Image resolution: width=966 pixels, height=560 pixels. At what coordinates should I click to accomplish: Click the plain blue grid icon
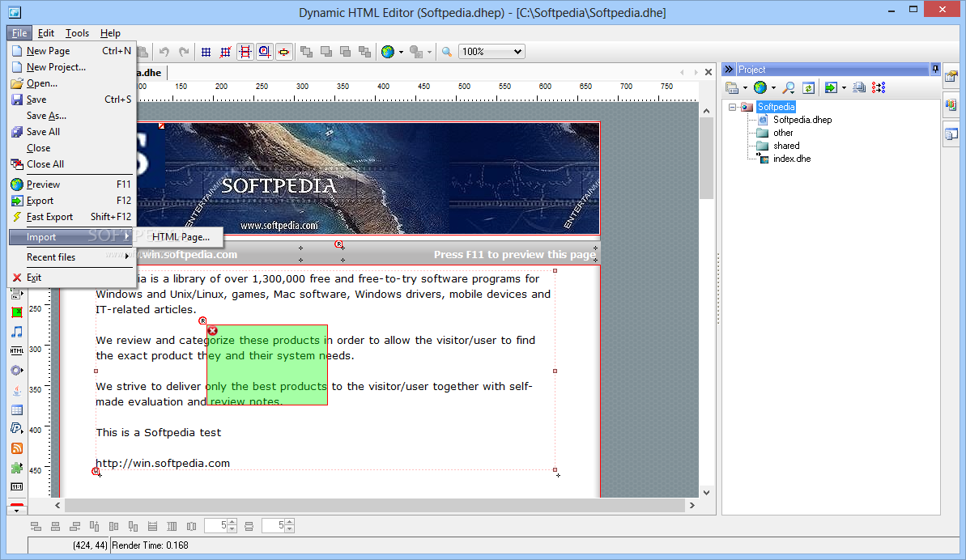click(x=206, y=52)
